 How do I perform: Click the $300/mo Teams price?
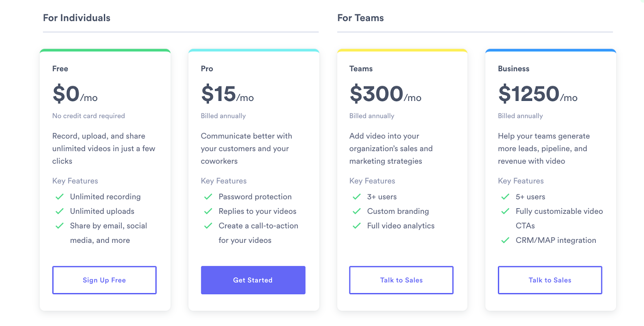(x=385, y=94)
